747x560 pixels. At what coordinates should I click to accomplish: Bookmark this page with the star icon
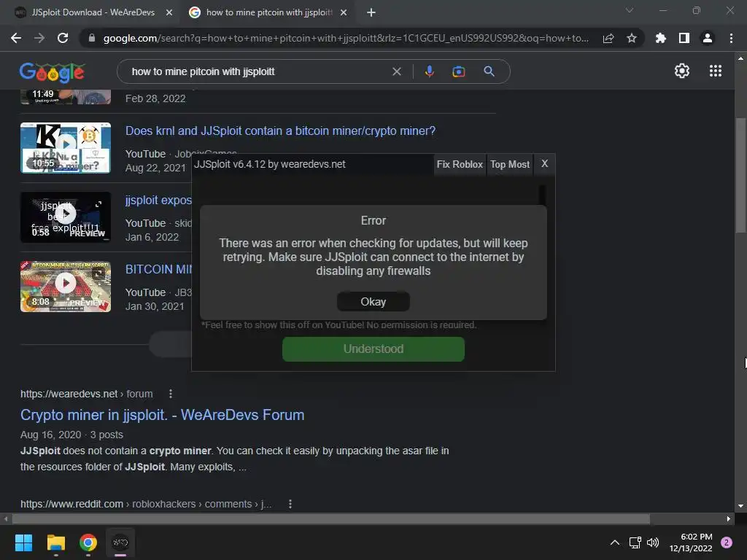(x=632, y=38)
